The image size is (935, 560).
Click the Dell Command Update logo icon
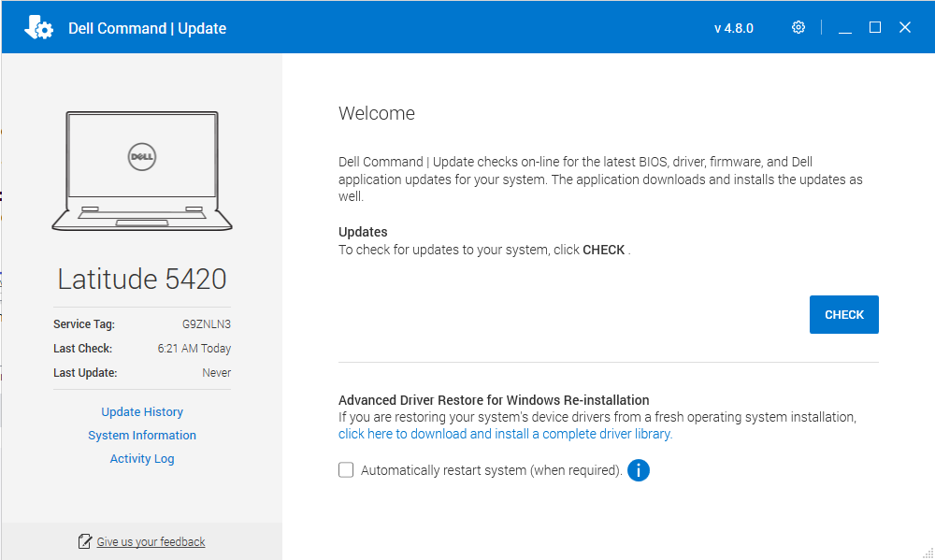[x=38, y=27]
